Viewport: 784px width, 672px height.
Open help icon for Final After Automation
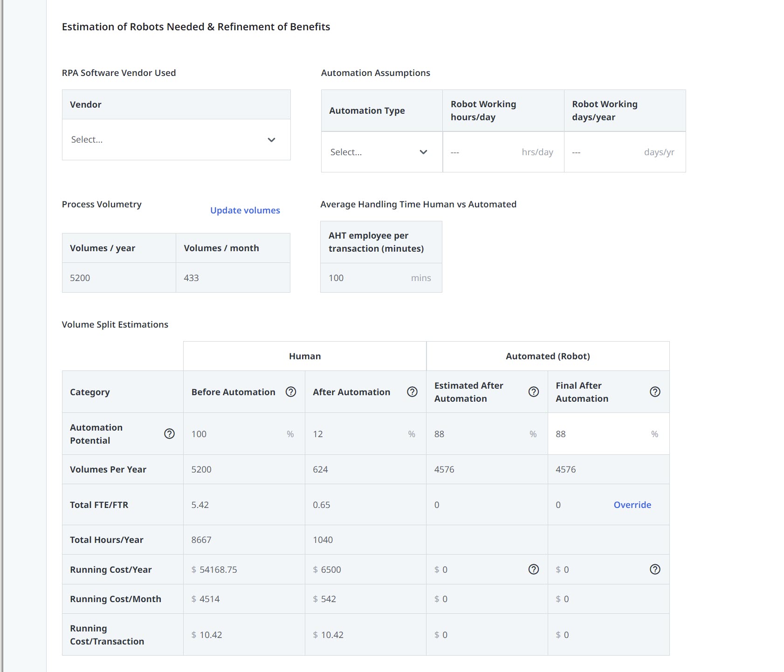pyautogui.click(x=655, y=392)
